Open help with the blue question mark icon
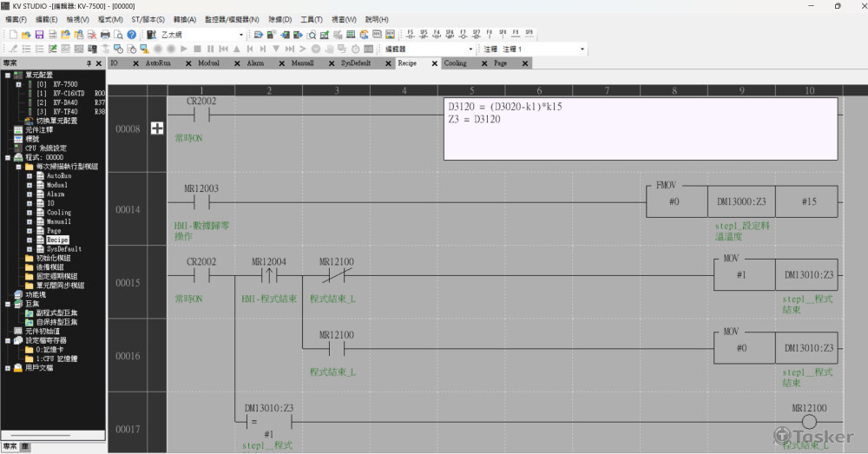The height and width of the screenshot is (454, 868). (132, 35)
